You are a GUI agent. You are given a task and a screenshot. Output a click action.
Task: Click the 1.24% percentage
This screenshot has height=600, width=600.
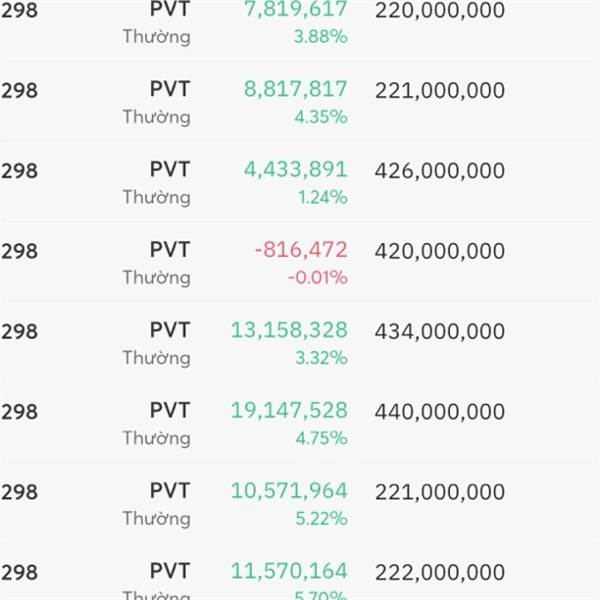(322, 197)
